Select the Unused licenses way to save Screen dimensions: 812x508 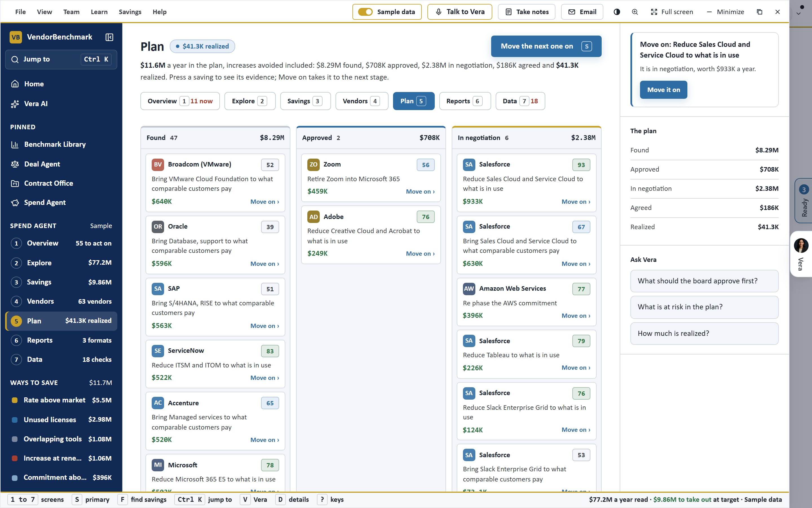pos(61,419)
